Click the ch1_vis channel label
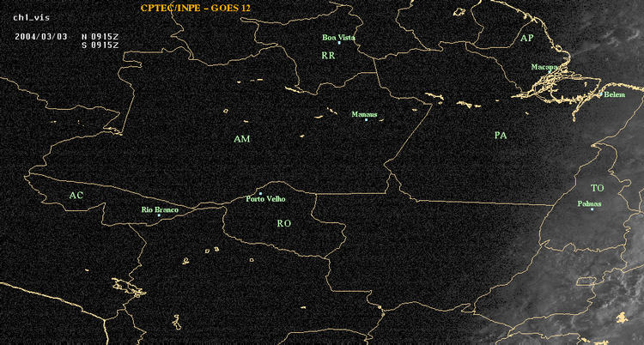Viewport: 644px width, 345px height. tap(31, 18)
